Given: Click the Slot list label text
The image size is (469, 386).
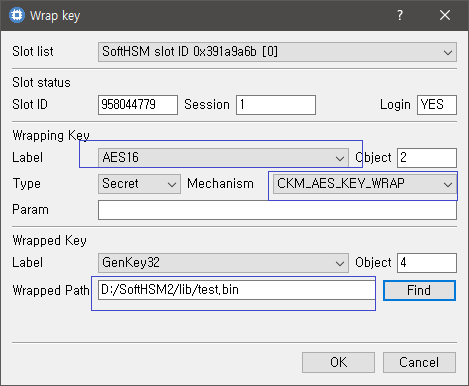Looking at the screenshot, I should coord(33,52).
